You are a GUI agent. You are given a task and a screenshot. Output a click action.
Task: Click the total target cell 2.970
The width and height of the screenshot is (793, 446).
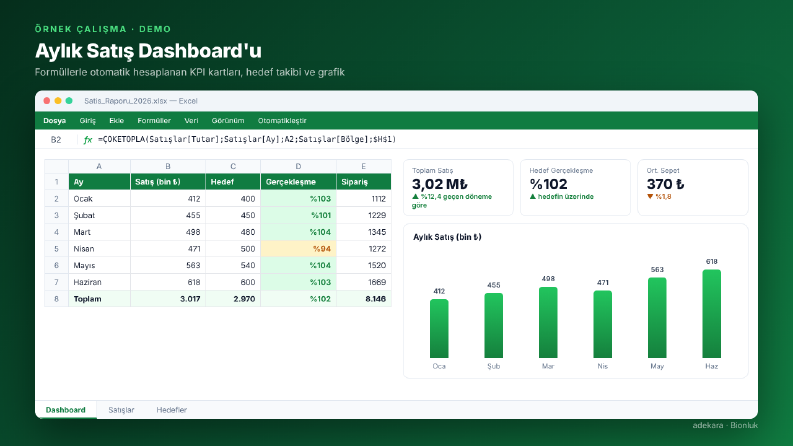pos(233,299)
